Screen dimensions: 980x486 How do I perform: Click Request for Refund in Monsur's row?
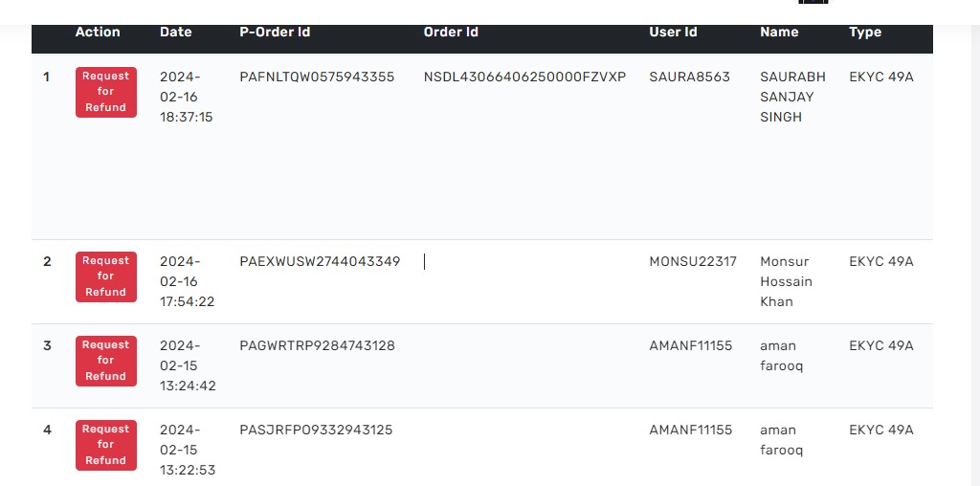(x=105, y=276)
